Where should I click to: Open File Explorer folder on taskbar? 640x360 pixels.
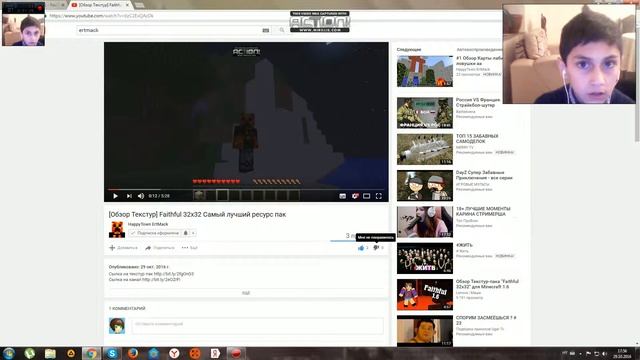click(50, 353)
